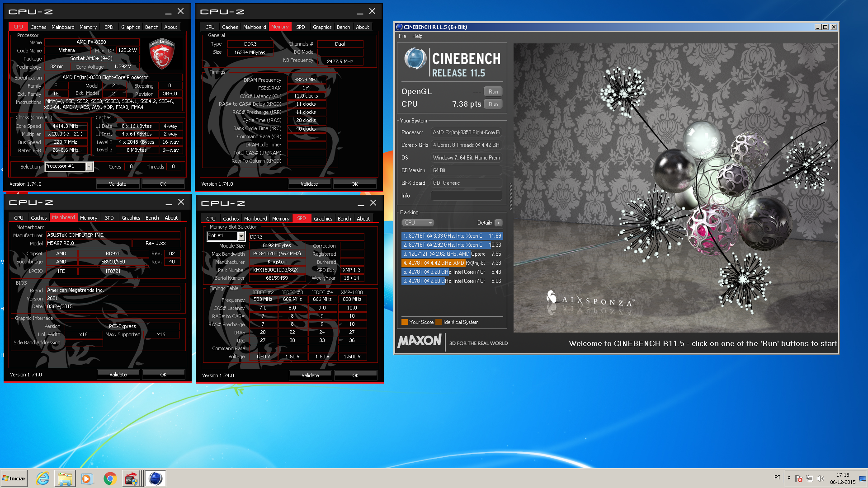Click OK in the CPU-Z Memory window

[x=354, y=184]
